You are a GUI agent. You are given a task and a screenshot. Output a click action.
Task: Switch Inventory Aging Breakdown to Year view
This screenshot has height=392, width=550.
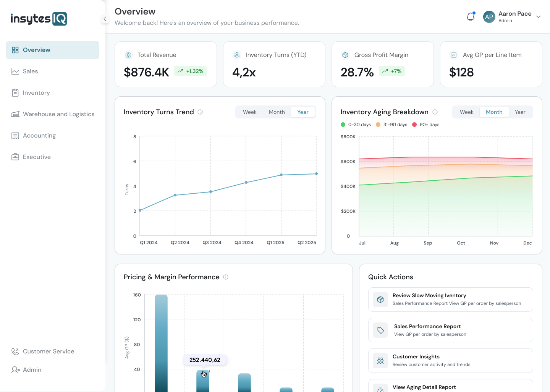point(520,112)
